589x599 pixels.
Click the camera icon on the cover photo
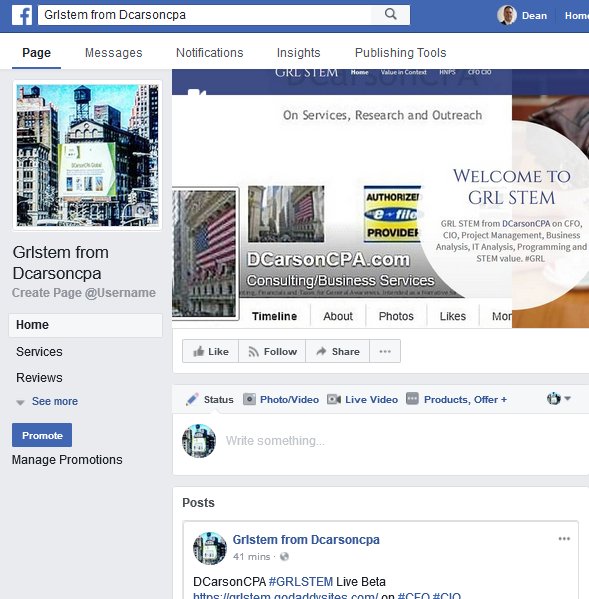point(197,92)
